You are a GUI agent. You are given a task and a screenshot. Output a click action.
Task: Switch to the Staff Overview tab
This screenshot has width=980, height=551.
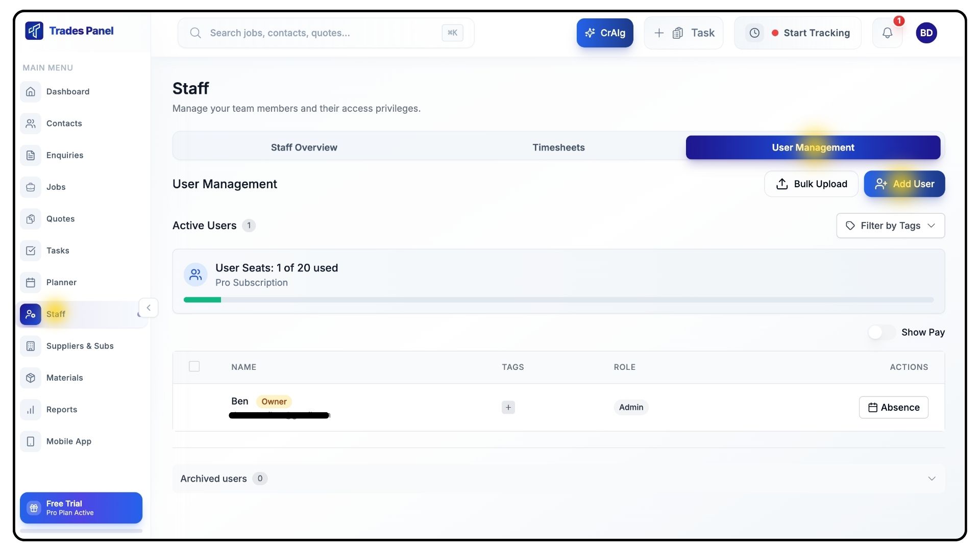(x=304, y=147)
